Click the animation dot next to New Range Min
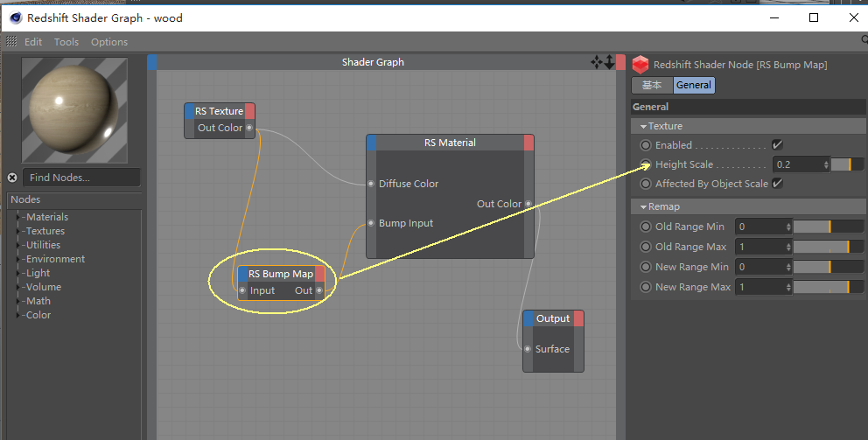The width and height of the screenshot is (868, 440). (646, 267)
